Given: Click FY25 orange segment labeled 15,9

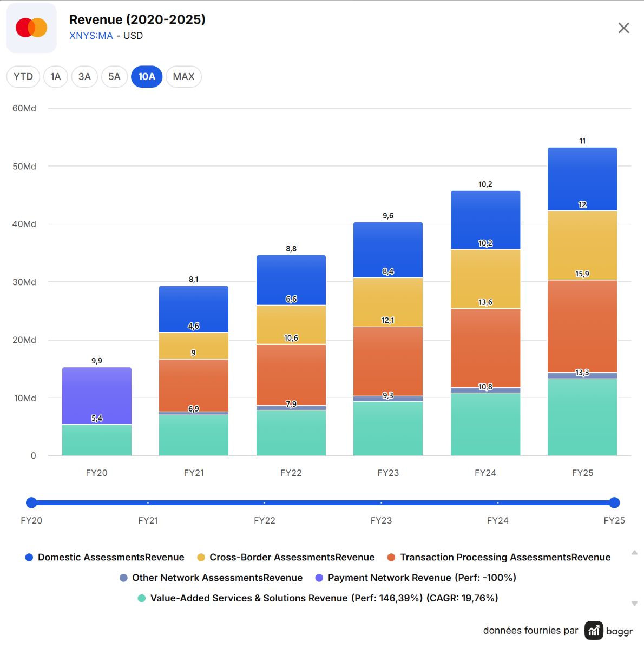Looking at the screenshot, I should point(582,326).
